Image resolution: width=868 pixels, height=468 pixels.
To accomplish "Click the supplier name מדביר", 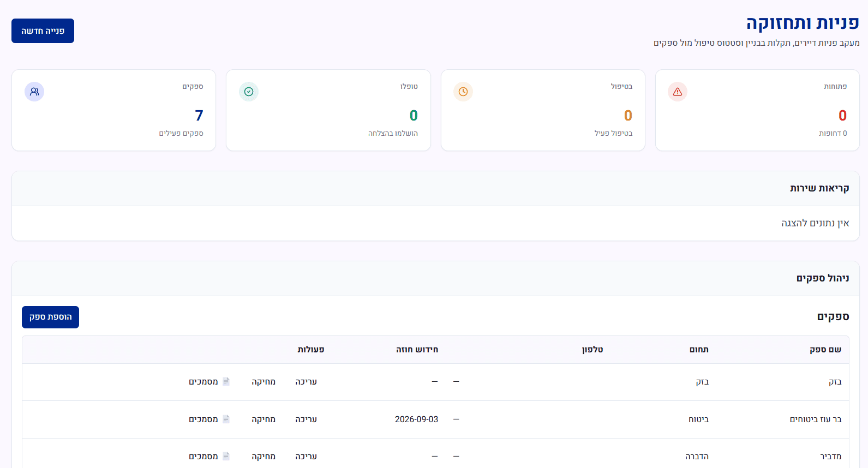I will pyautogui.click(x=831, y=456).
